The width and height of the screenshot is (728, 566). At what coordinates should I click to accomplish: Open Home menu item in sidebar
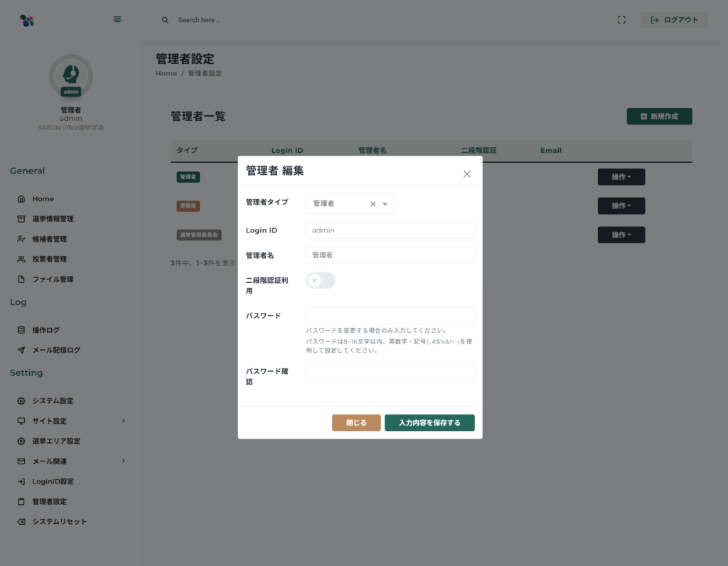click(x=43, y=198)
